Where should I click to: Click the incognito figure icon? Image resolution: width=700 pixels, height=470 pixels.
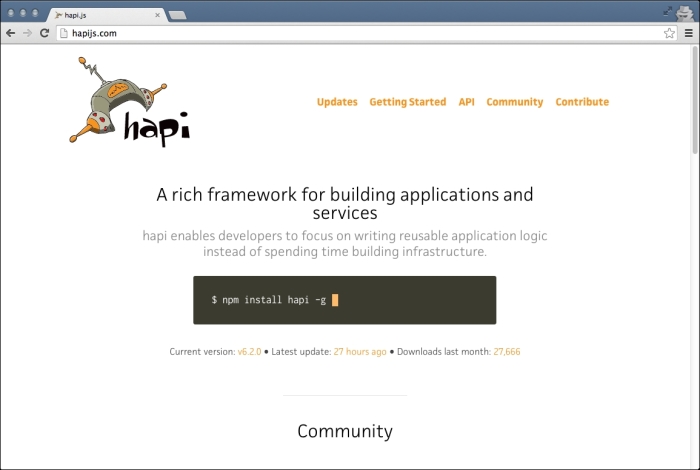pos(684,12)
